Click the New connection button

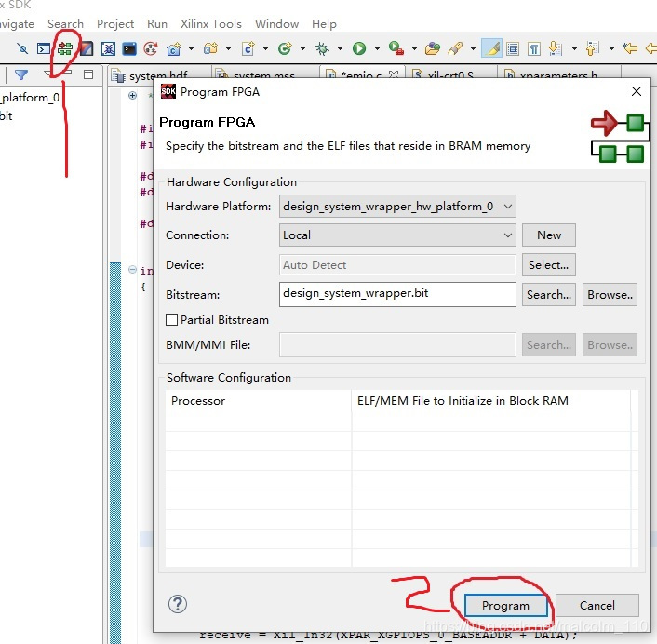coord(549,235)
